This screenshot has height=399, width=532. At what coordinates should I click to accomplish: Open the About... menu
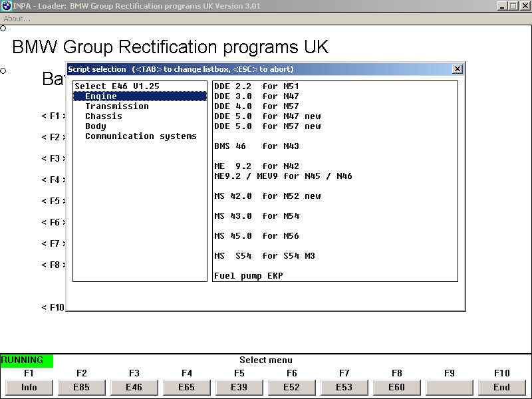pos(17,19)
